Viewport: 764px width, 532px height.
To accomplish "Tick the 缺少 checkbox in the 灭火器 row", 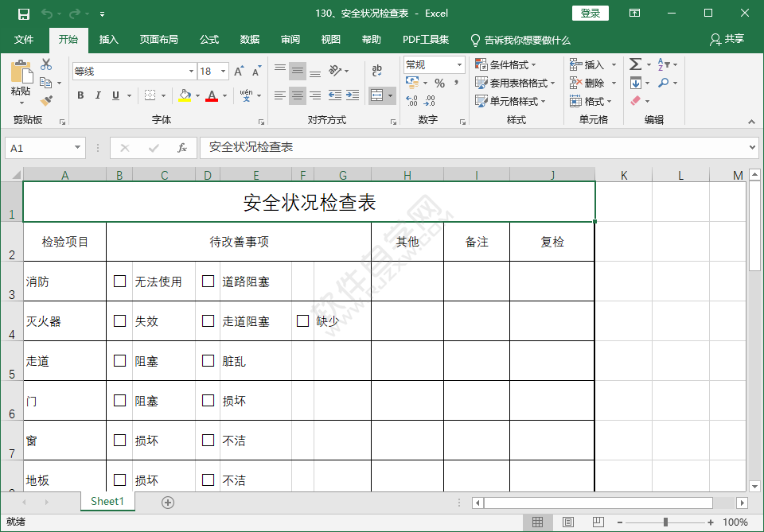I will point(302,320).
